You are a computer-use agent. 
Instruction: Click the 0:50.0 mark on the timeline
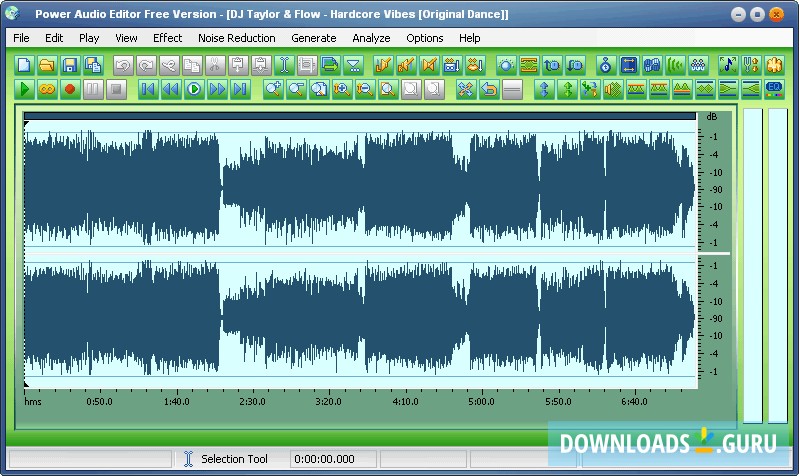coord(99,402)
